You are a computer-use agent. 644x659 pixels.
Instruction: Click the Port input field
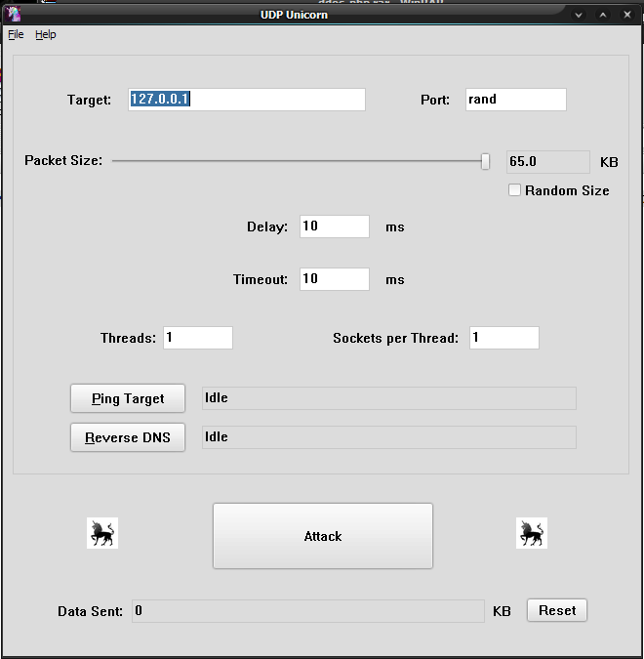[515, 100]
